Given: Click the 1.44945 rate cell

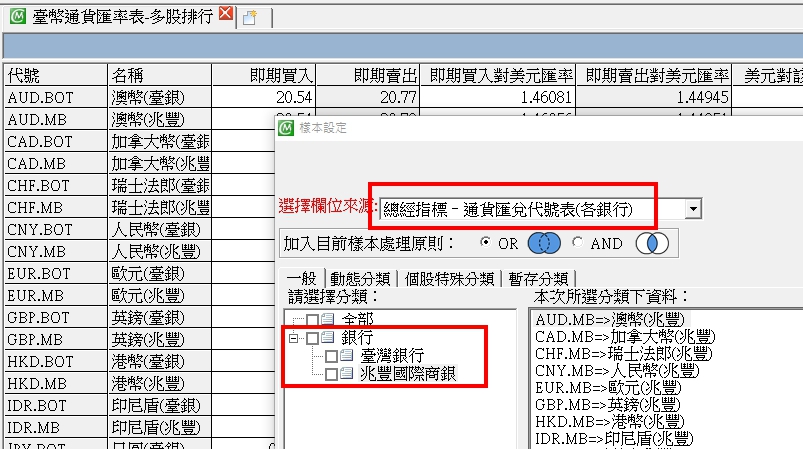Looking at the screenshot, I should 653,97.
